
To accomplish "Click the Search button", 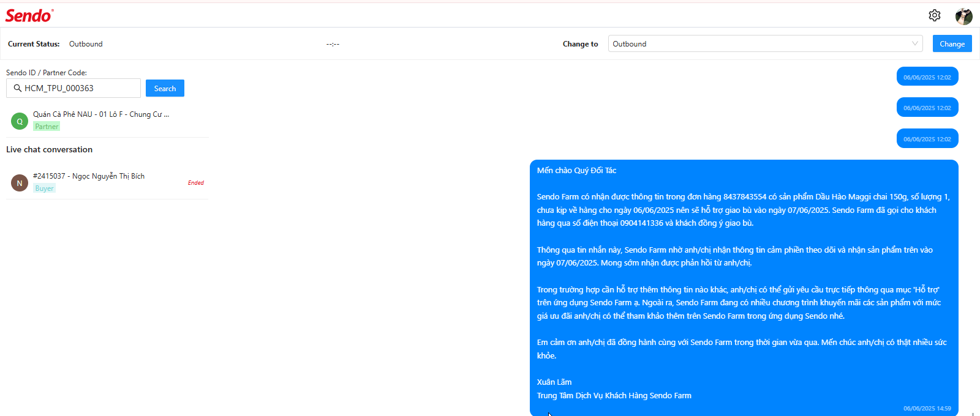I will pos(165,88).
